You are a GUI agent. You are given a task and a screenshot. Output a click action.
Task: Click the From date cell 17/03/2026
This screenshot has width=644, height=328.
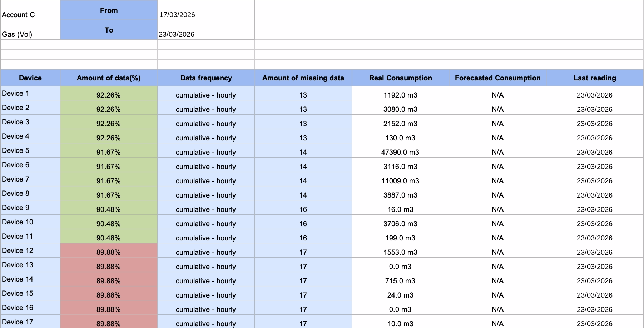click(x=206, y=10)
